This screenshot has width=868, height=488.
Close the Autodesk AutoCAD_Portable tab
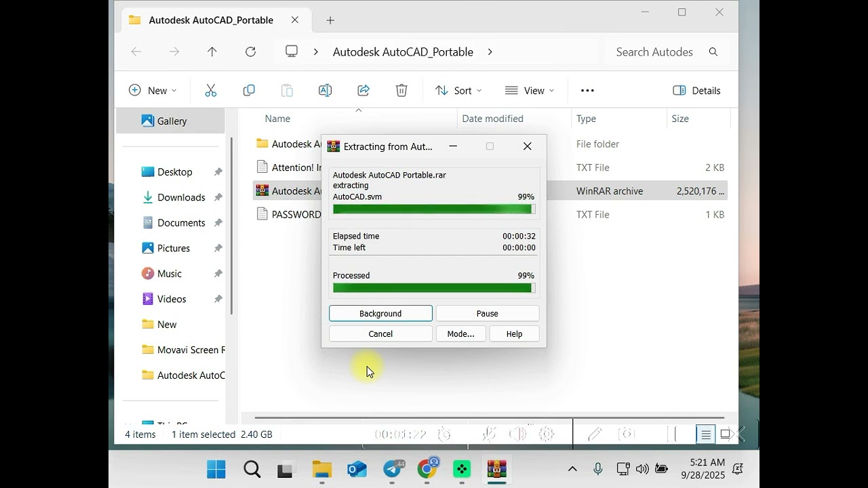pyautogui.click(x=295, y=20)
